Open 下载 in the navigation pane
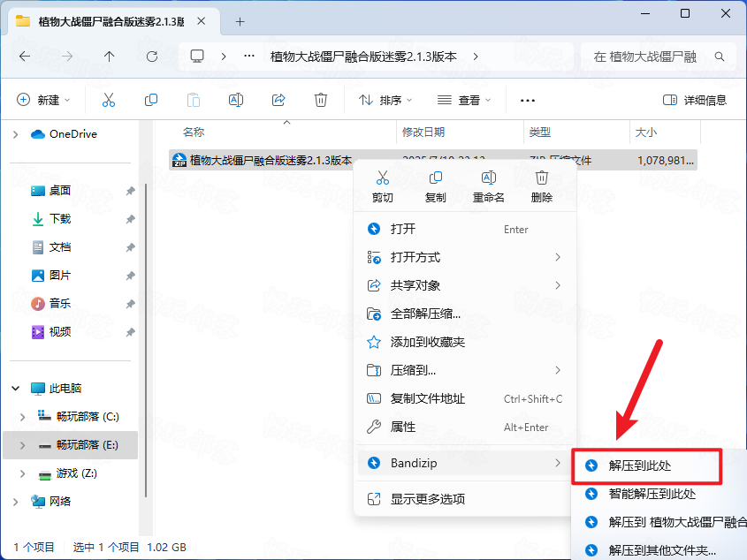 click(60, 218)
